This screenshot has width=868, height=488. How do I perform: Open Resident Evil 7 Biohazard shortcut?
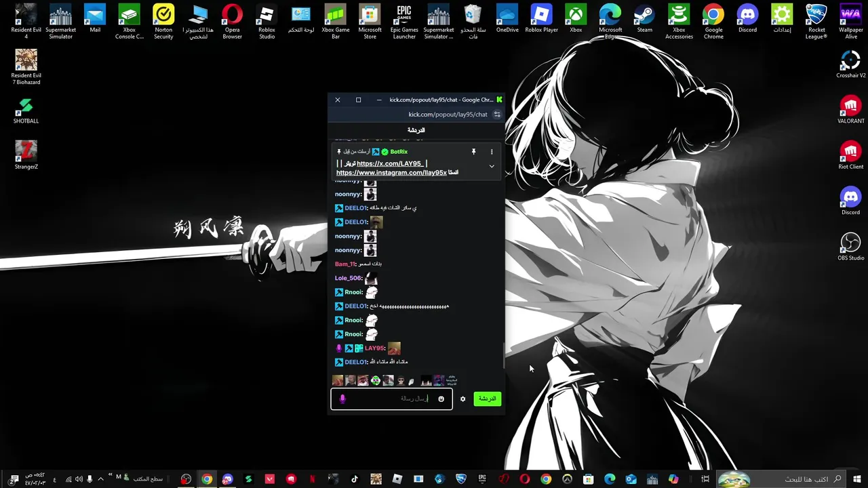pos(26,67)
